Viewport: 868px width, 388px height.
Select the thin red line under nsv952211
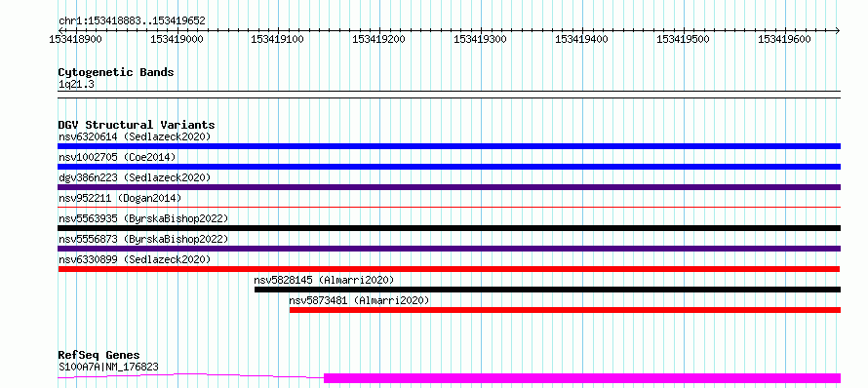(x=449, y=207)
